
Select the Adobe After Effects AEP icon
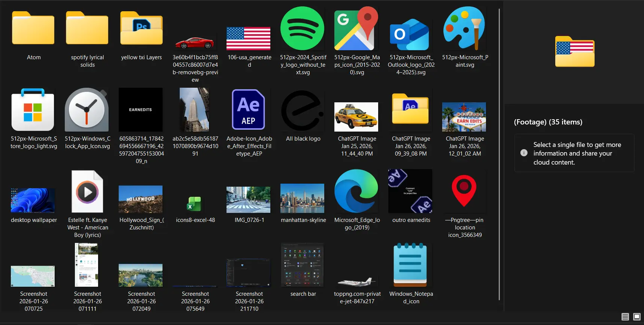click(249, 110)
